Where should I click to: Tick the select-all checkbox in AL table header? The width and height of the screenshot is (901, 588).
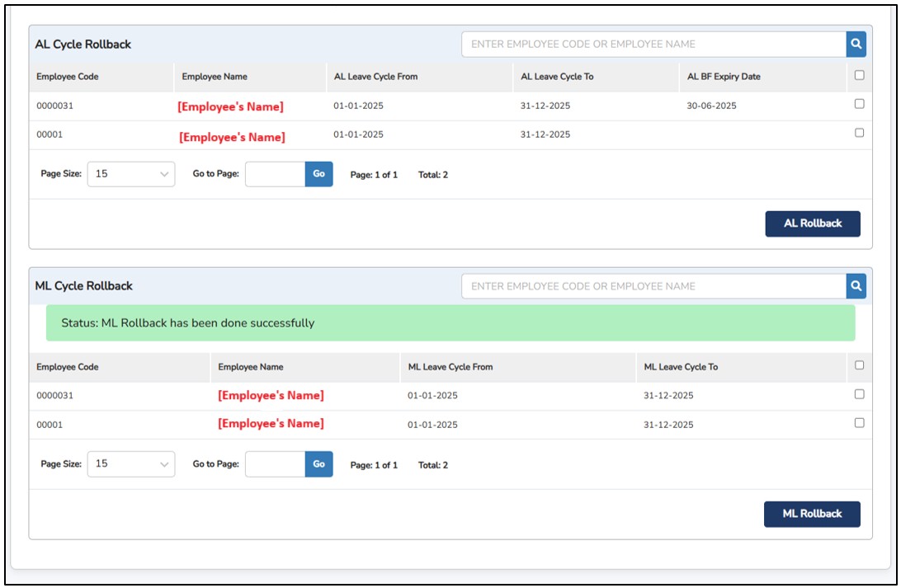point(859,76)
